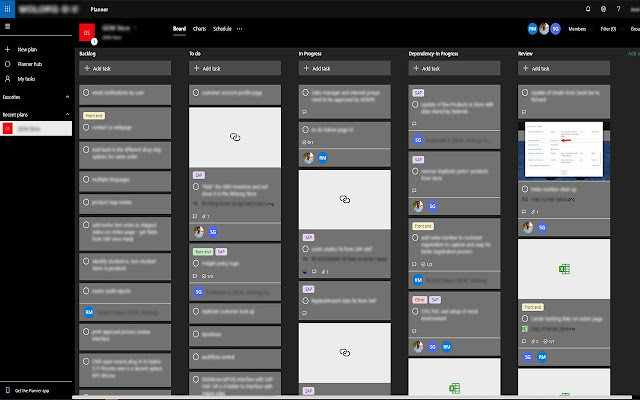Viewport: 640px width, 400px height.
Task: Click the red GS plan logo in header
Action: [x=87, y=32]
